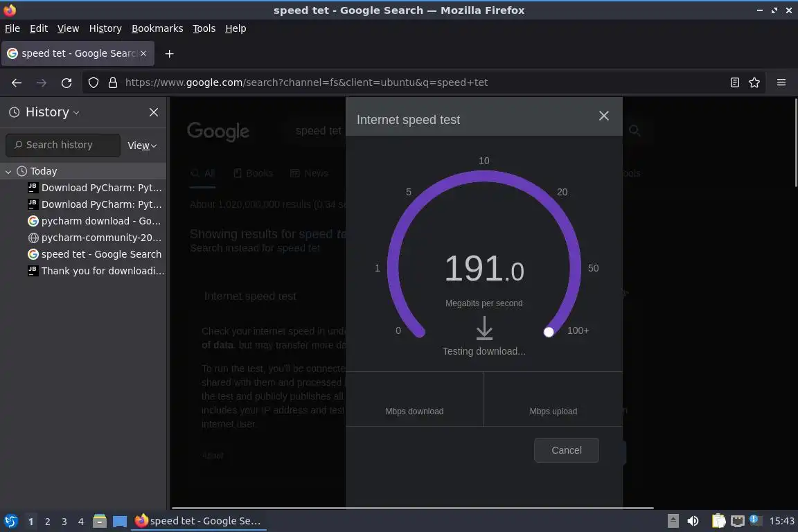
Task: Close the Internet speed test dialog
Action: [603, 116]
